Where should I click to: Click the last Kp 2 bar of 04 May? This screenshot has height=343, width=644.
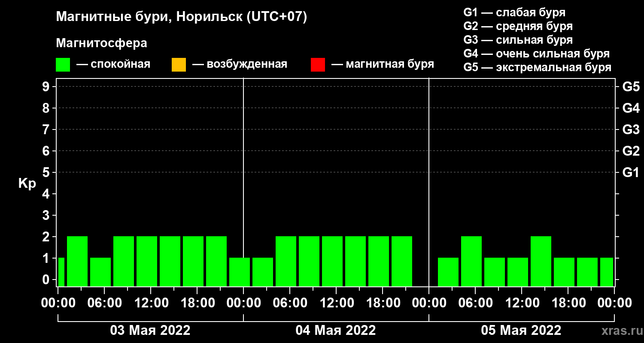[x=402, y=261]
